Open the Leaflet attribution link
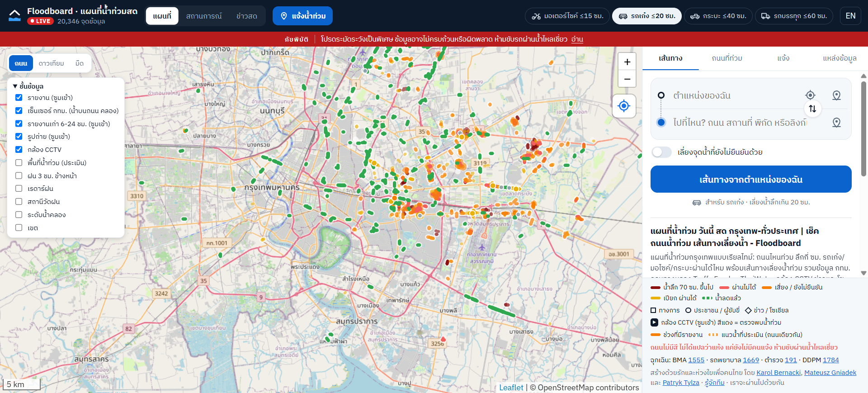Screen dimensions: 868x393 coord(511,388)
